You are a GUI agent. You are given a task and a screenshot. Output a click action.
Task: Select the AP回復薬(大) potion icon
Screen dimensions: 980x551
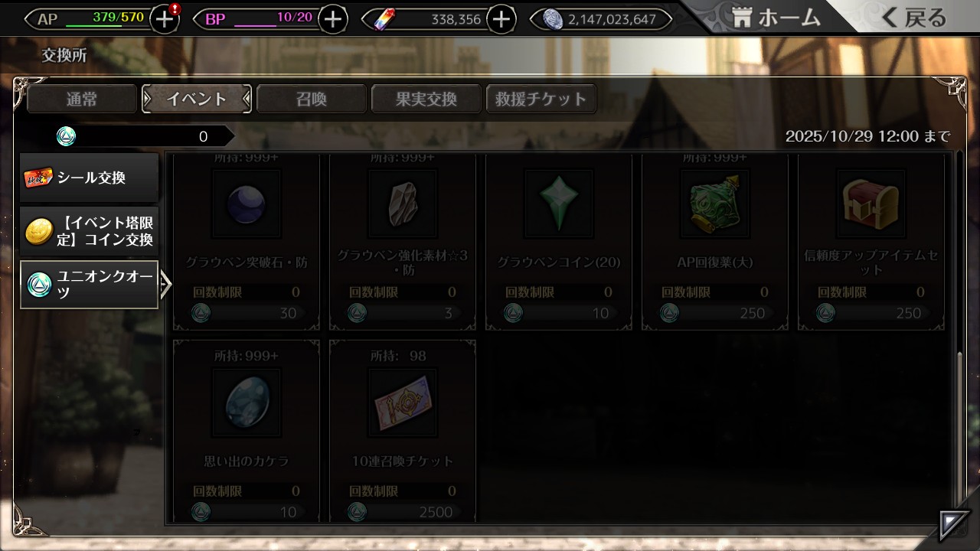coord(715,204)
